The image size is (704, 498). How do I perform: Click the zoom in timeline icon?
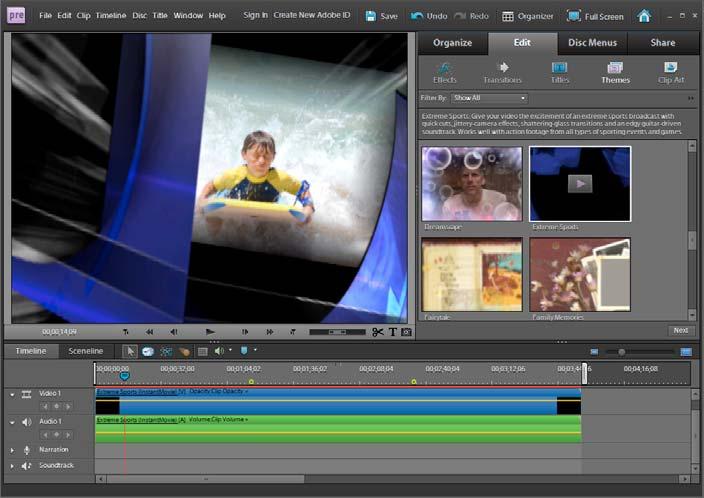click(686, 352)
